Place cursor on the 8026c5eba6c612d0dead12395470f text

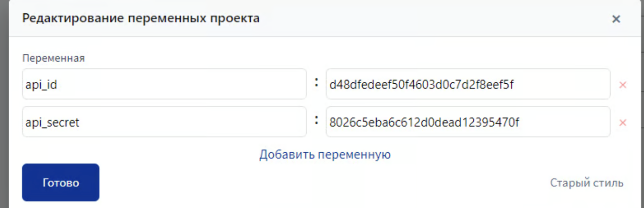click(x=424, y=123)
